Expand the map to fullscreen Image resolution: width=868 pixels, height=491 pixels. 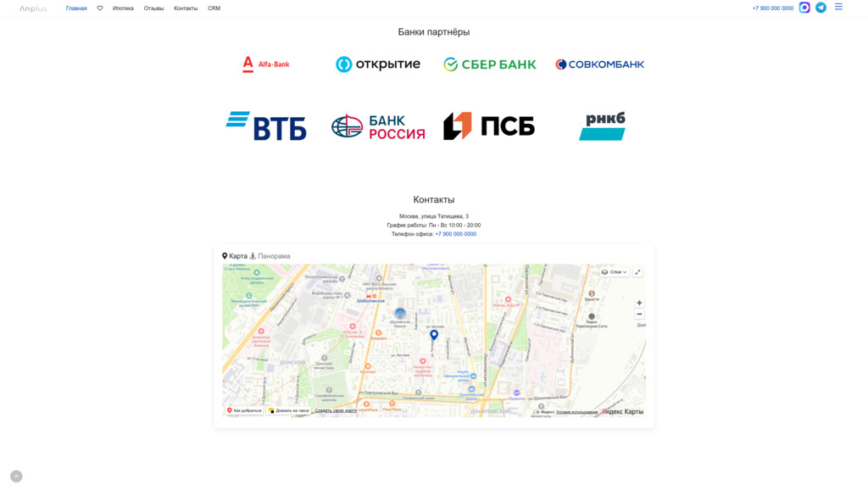[x=637, y=272]
